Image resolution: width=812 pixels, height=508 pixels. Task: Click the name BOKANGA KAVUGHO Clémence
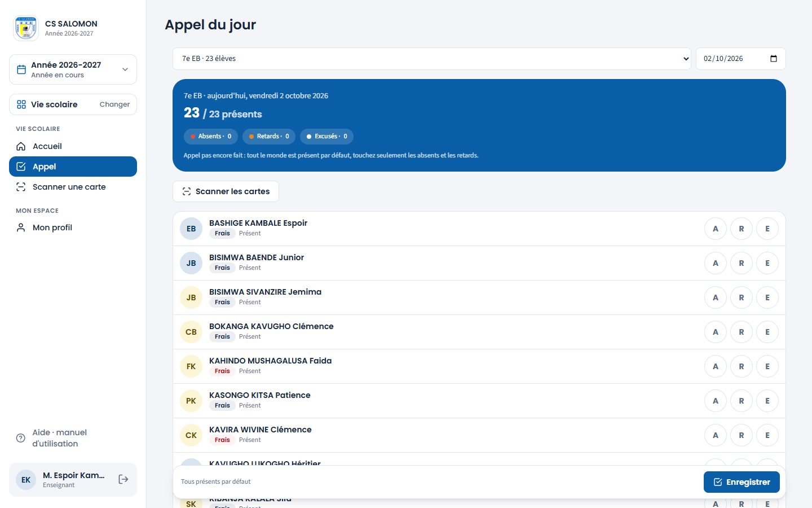[x=271, y=326]
